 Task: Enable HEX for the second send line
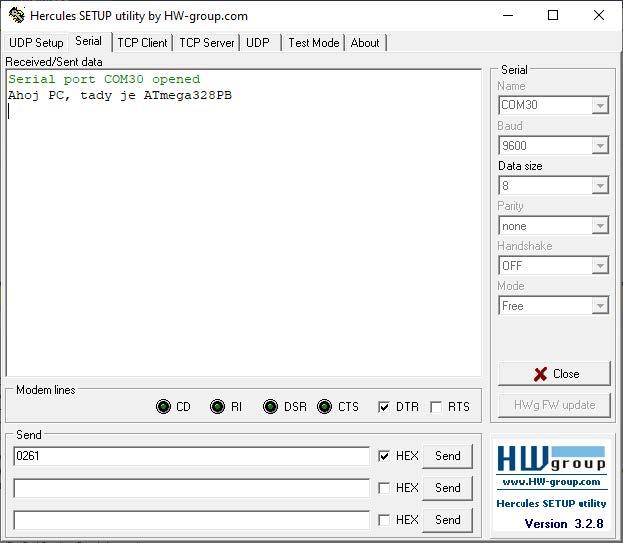(384, 488)
